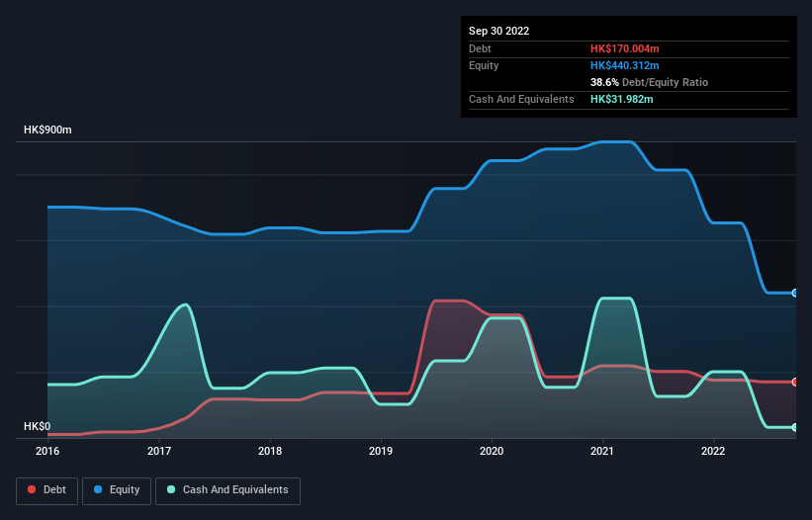812x520 pixels.
Task: Toggle the Equity series legend button
Action: [x=117, y=490]
